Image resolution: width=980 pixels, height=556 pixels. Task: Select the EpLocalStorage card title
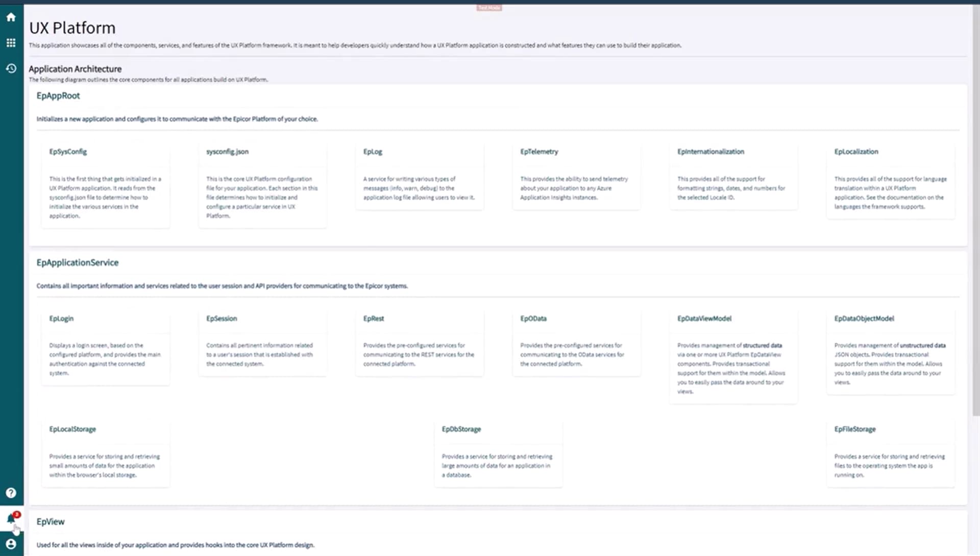pyautogui.click(x=72, y=429)
